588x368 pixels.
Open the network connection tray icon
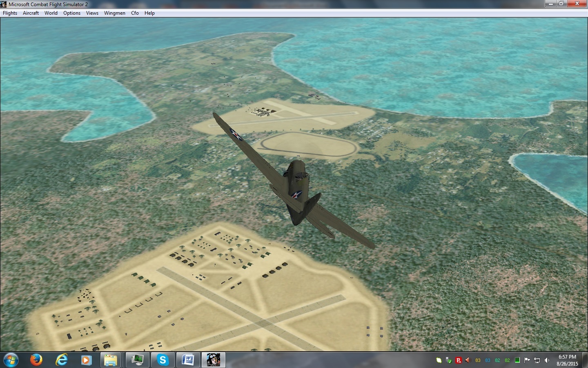click(x=537, y=360)
